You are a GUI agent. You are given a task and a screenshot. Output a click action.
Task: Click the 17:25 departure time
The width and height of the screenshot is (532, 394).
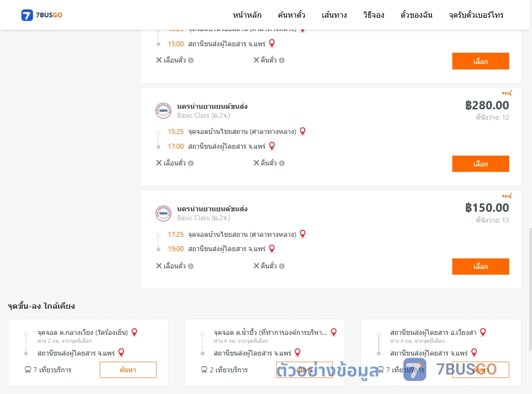tap(176, 234)
